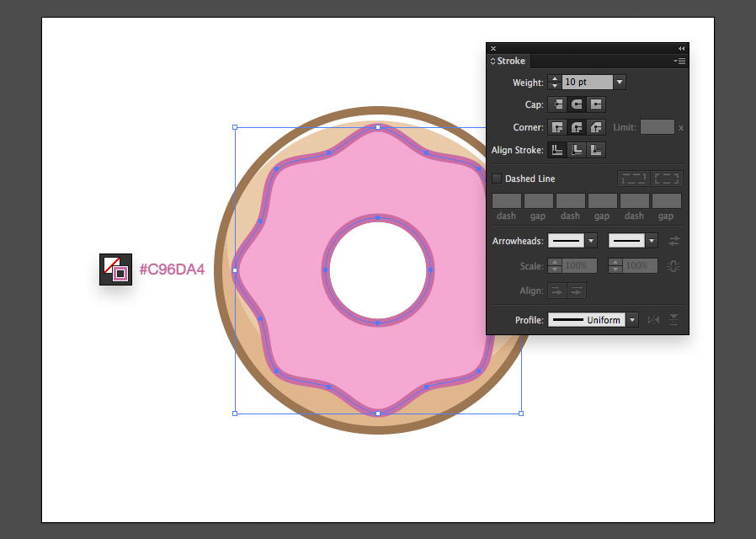
Task: Place arrow tip at path end
Action: coord(577,291)
